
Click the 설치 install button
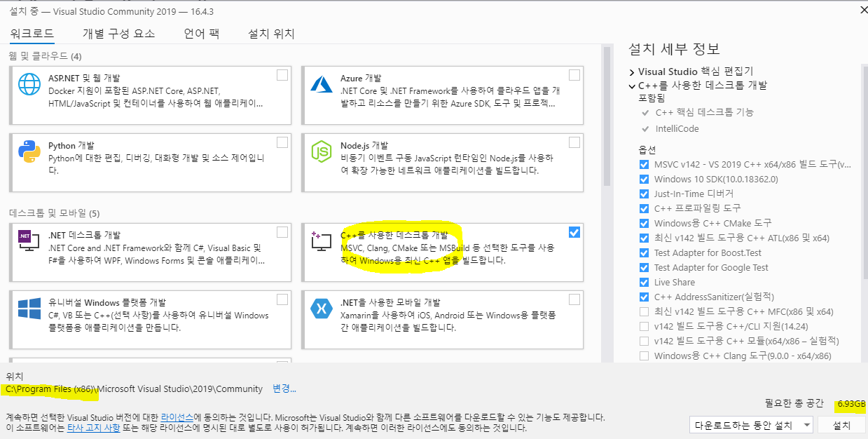(x=841, y=425)
